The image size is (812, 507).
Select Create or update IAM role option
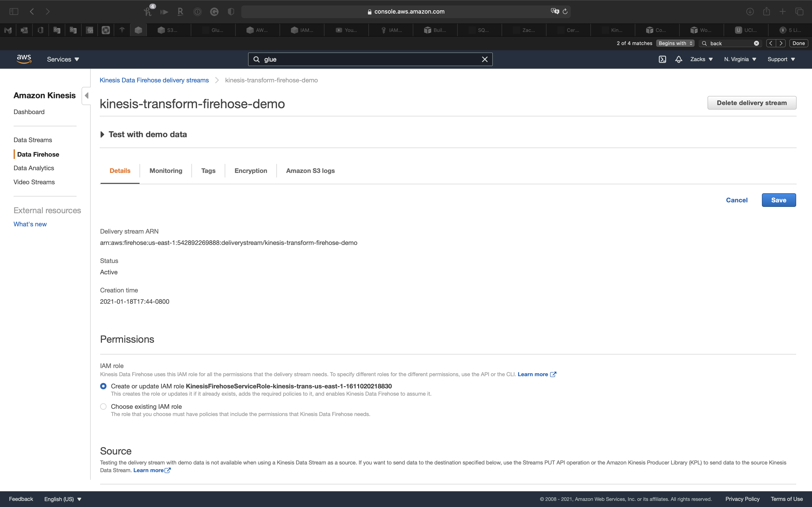pos(103,386)
